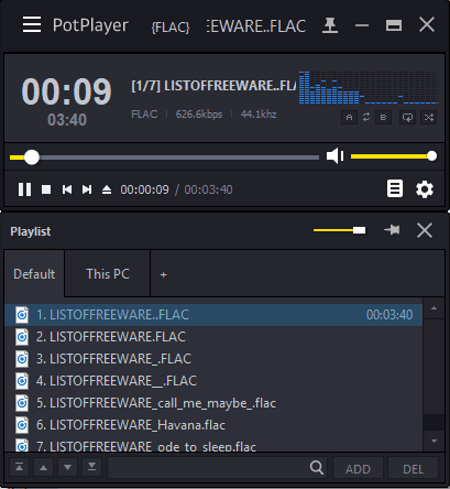Viewport: 450px width, 489px height.
Task: Click the PotPlayer title text
Action: (90, 26)
